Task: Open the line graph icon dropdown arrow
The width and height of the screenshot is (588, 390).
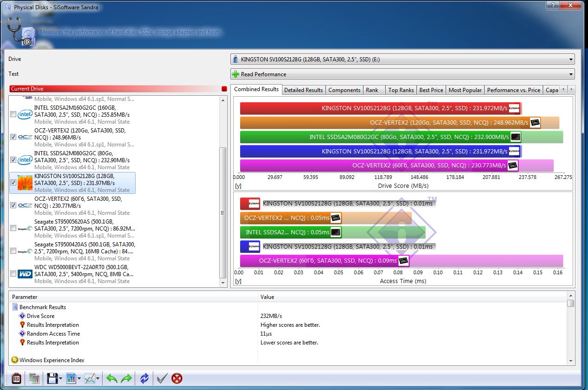Action: tap(98, 379)
